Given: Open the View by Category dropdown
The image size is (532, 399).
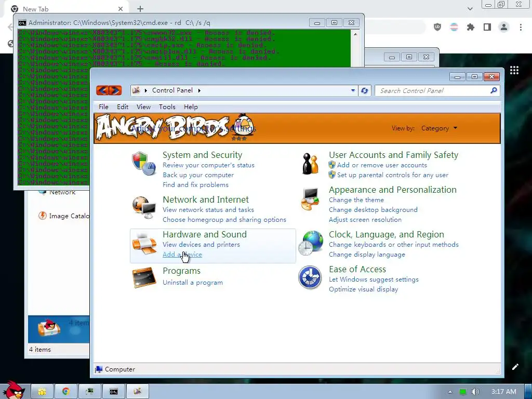Looking at the screenshot, I should tap(439, 128).
